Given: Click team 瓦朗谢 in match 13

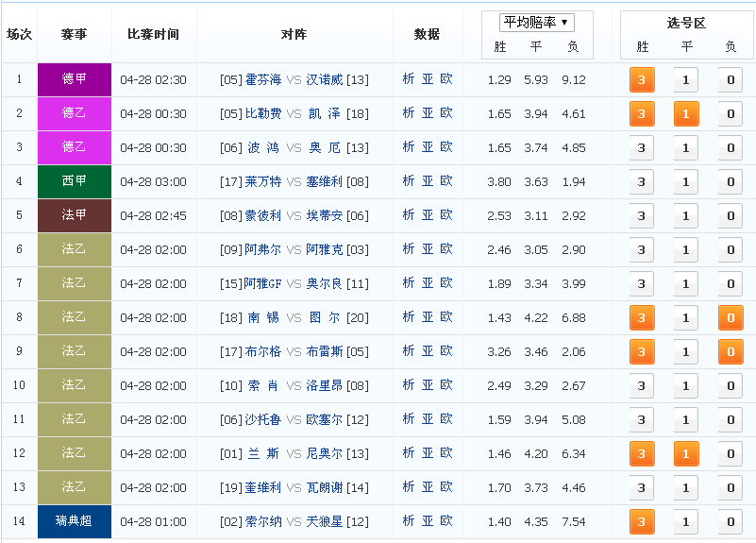Looking at the screenshot, I should (325, 487).
